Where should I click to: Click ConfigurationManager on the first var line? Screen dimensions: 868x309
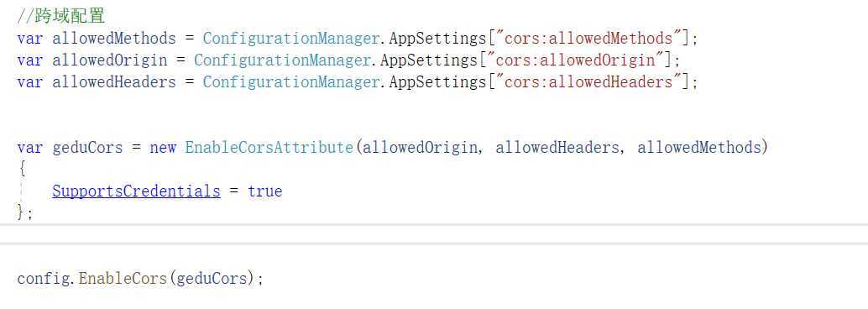click(x=291, y=39)
